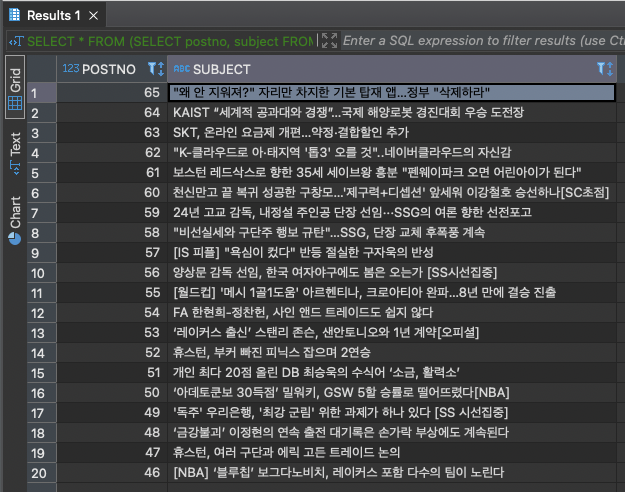This screenshot has height=492, width=625.
Task: Select subject starting [월드컵]
Action: (392, 293)
